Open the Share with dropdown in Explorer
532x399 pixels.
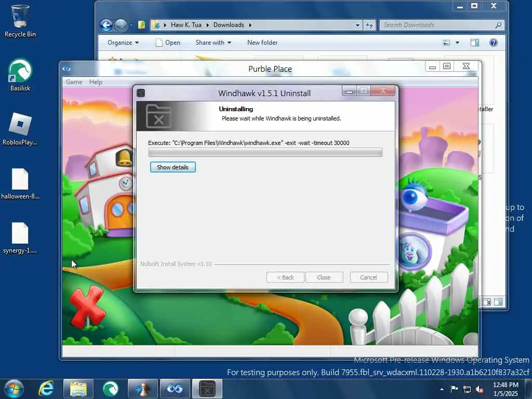(214, 43)
